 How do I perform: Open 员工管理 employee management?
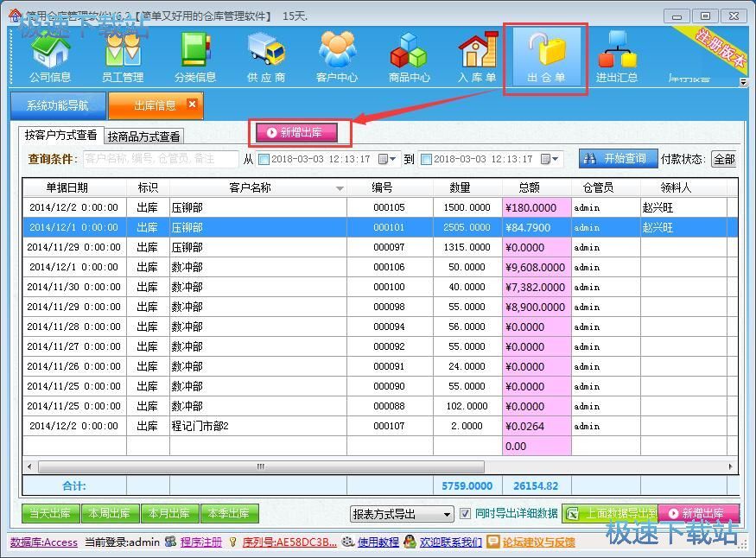[123, 57]
